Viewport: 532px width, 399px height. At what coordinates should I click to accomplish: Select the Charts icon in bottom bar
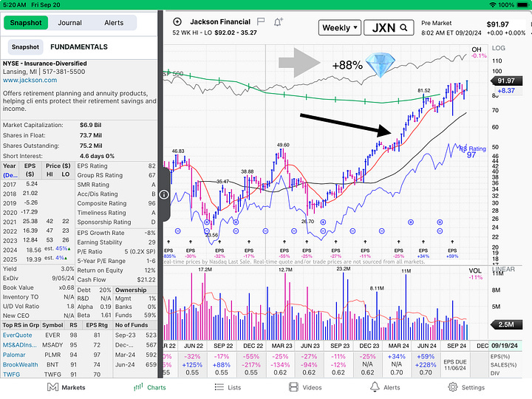(x=138, y=387)
